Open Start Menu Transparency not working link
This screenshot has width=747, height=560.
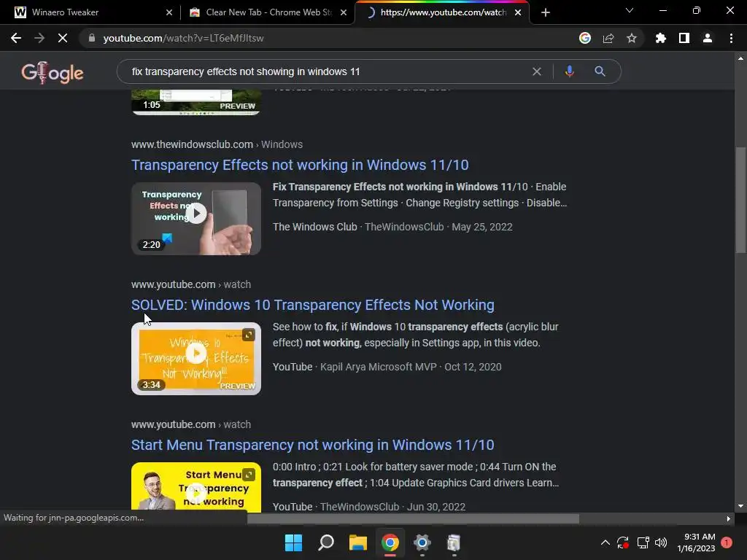(x=313, y=445)
